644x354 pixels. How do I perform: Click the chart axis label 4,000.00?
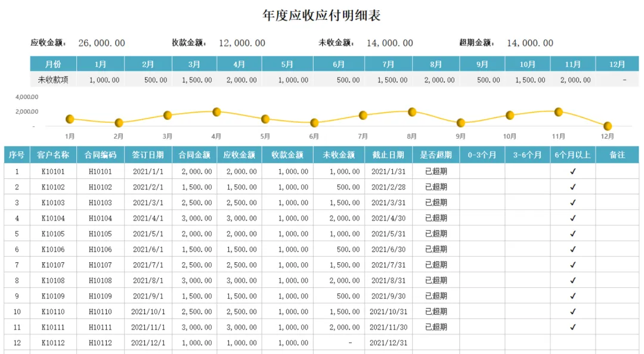(27, 97)
